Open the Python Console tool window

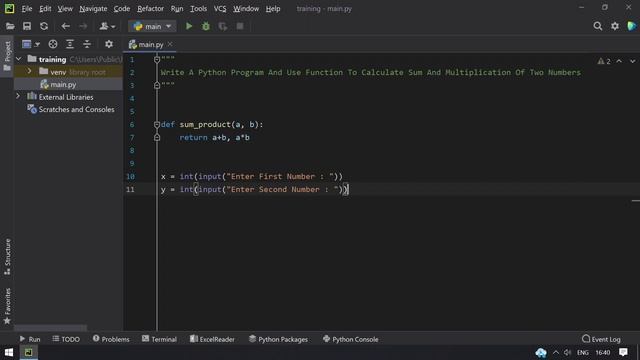[x=351, y=339]
